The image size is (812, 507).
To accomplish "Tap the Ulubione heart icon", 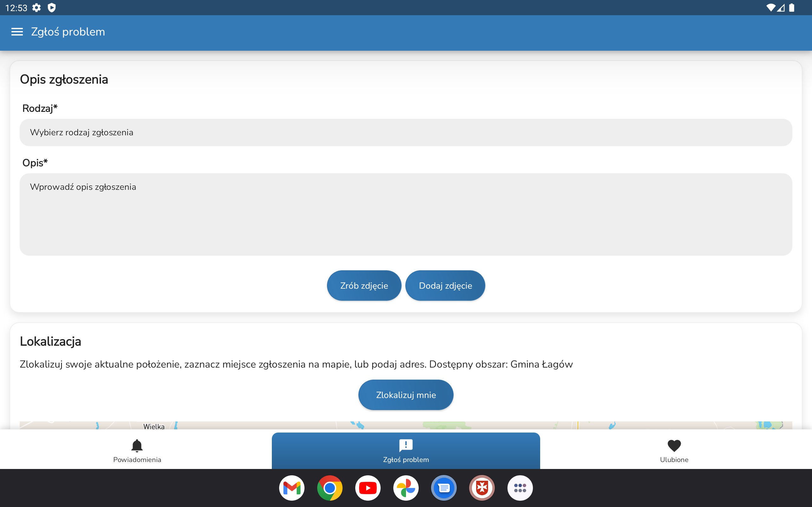I will click(674, 445).
